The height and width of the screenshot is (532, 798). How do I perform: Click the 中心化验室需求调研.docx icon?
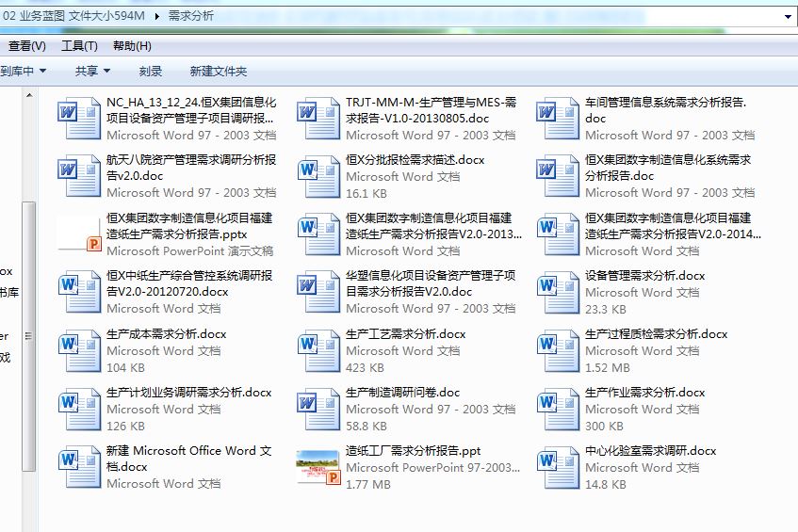(x=557, y=467)
